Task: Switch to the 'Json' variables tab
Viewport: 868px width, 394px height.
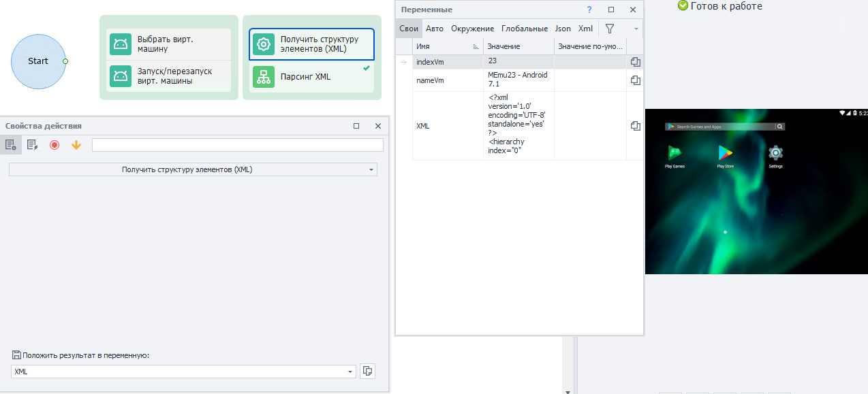Action: pos(563,29)
